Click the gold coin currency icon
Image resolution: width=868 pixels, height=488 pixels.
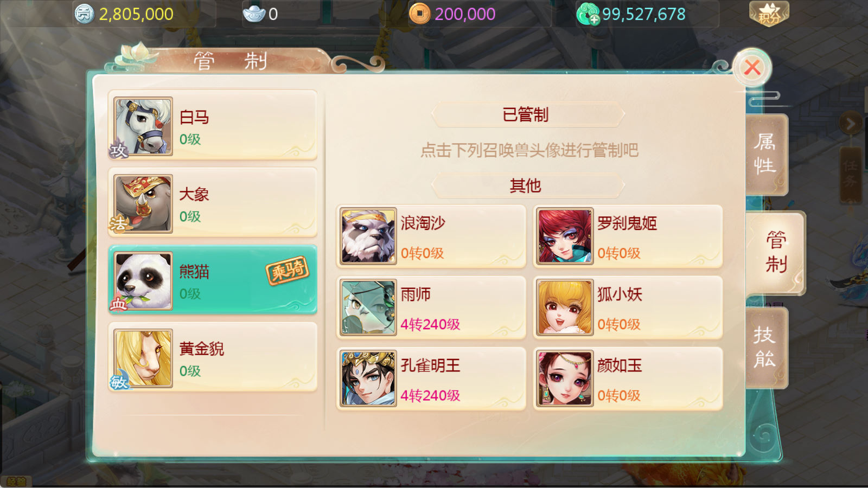[x=419, y=14]
